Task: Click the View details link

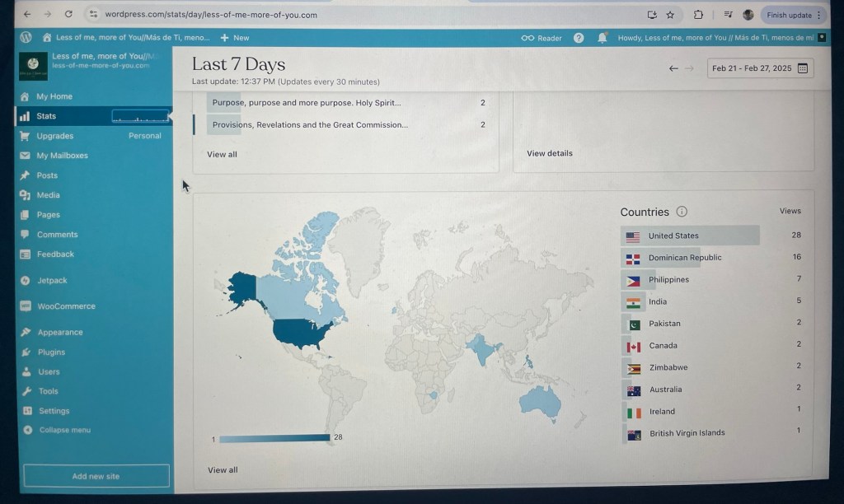Action: coord(550,153)
